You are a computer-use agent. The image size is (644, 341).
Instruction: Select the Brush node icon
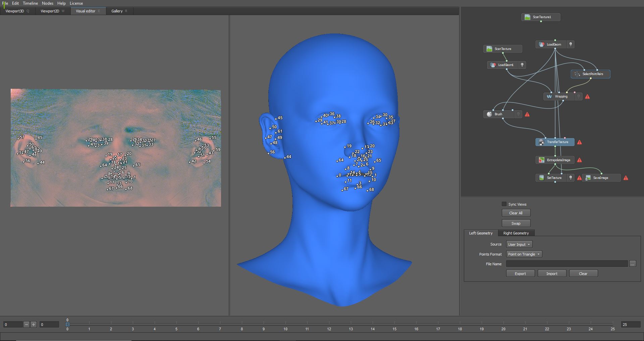pos(489,114)
